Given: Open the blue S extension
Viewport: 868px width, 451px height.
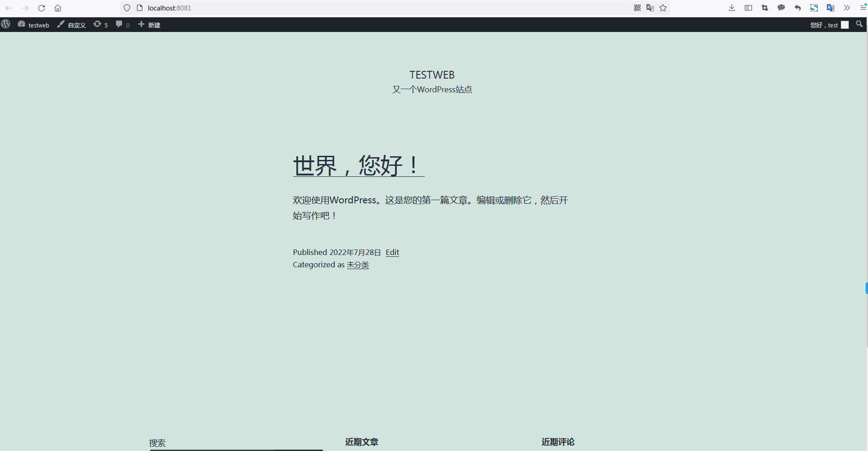Looking at the screenshot, I should coord(814,8).
